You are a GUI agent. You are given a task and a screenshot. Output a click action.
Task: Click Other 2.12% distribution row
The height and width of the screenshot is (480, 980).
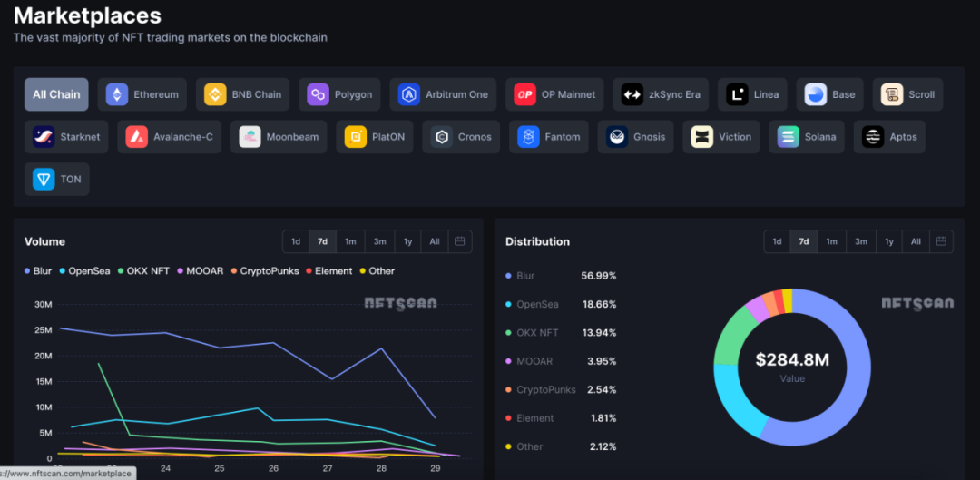pyautogui.click(x=562, y=446)
